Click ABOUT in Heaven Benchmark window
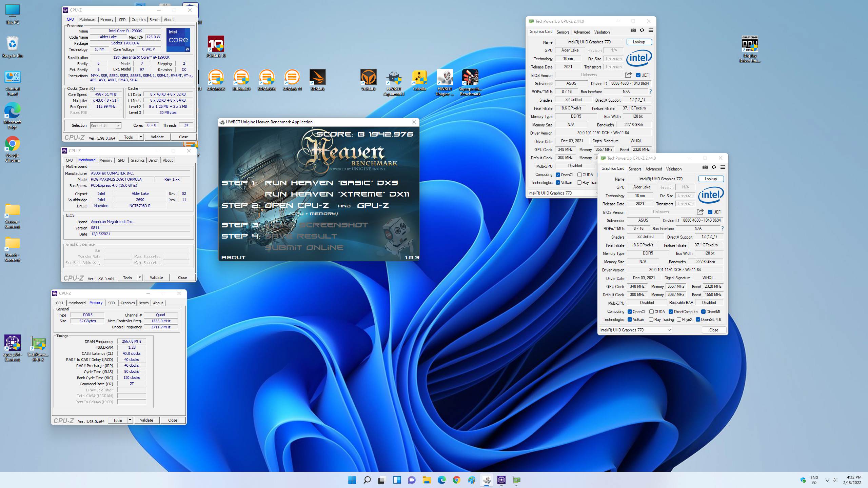 pyautogui.click(x=233, y=258)
